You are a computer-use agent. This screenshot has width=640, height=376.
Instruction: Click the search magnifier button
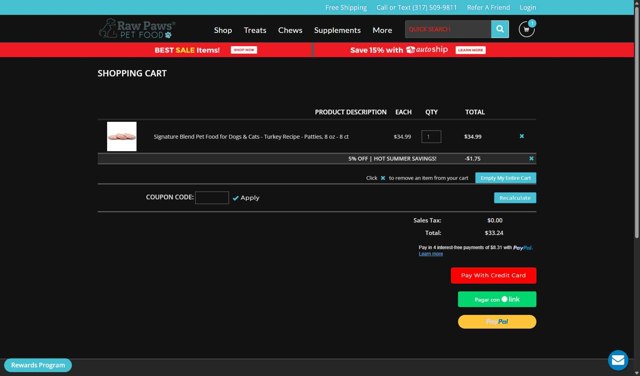click(x=500, y=29)
